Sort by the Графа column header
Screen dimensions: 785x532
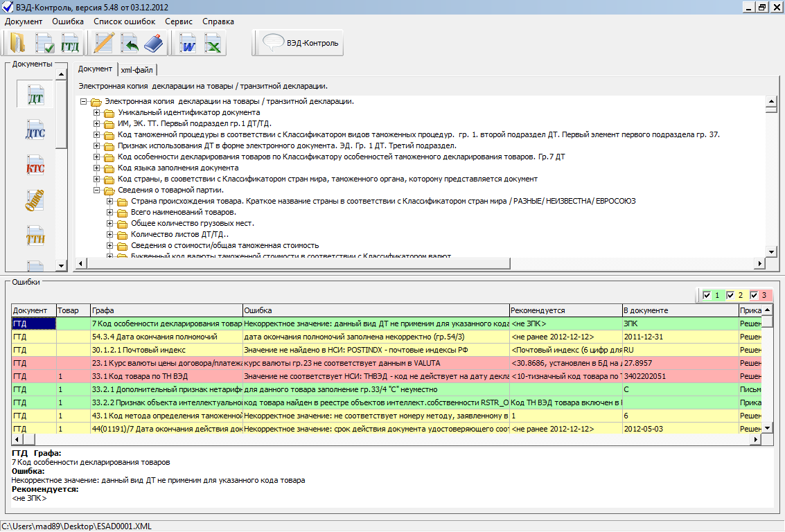166,310
